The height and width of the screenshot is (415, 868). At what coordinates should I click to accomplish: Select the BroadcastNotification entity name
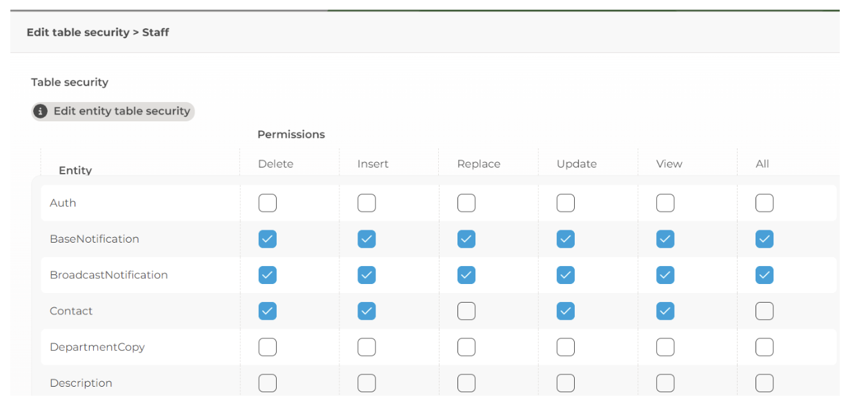click(108, 275)
